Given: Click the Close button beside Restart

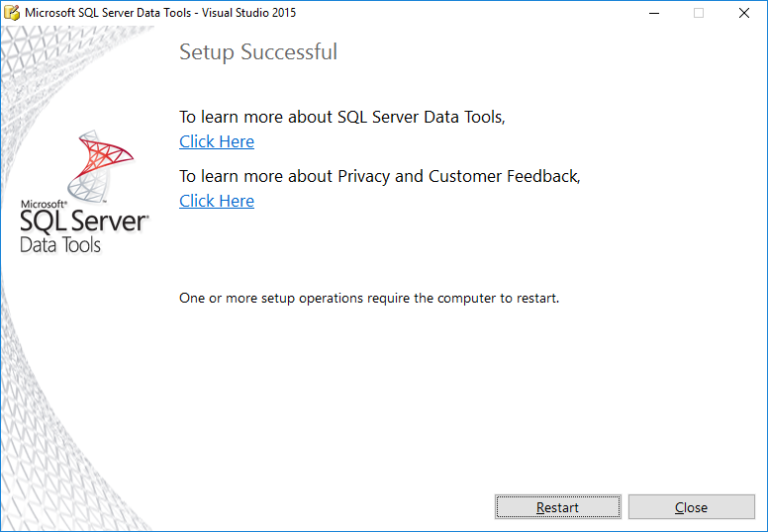Looking at the screenshot, I should pos(691,507).
